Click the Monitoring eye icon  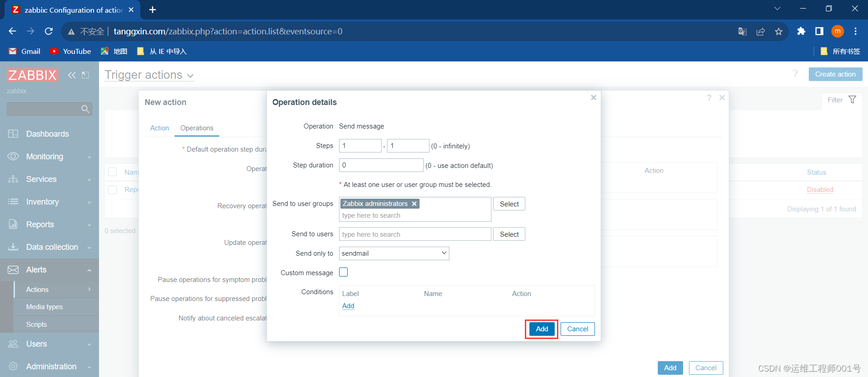(x=13, y=157)
